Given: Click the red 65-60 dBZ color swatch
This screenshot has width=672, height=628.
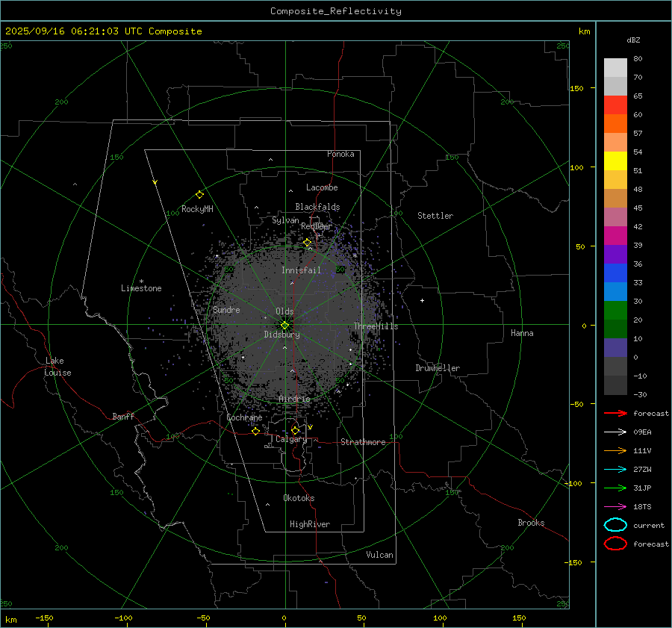Looking at the screenshot, I should (x=615, y=105).
